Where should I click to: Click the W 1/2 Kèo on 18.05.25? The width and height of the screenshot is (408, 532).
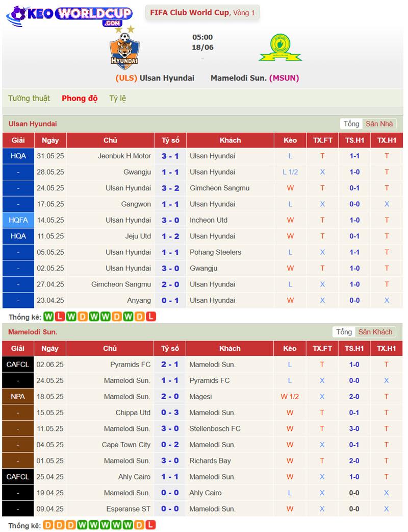pos(290,396)
